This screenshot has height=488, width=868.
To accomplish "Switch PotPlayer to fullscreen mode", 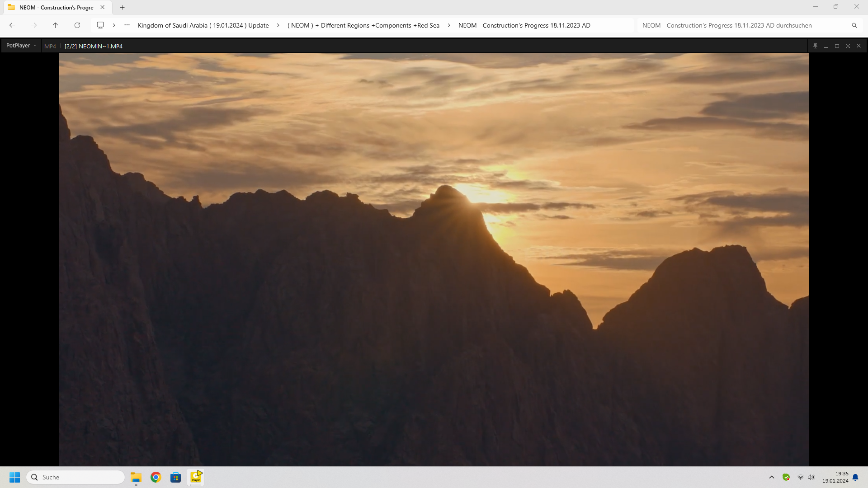I will (x=848, y=46).
